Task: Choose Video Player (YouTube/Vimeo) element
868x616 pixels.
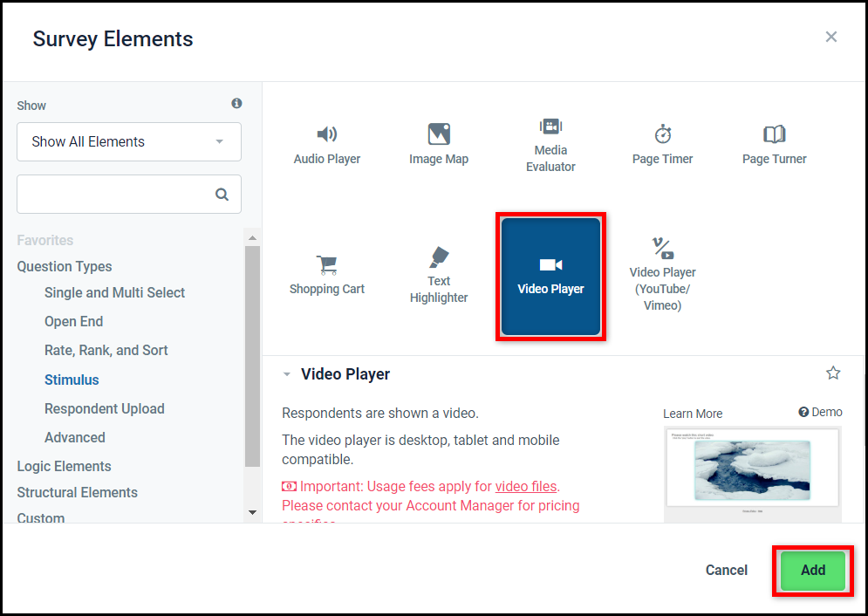Action: tap(662, 277)
